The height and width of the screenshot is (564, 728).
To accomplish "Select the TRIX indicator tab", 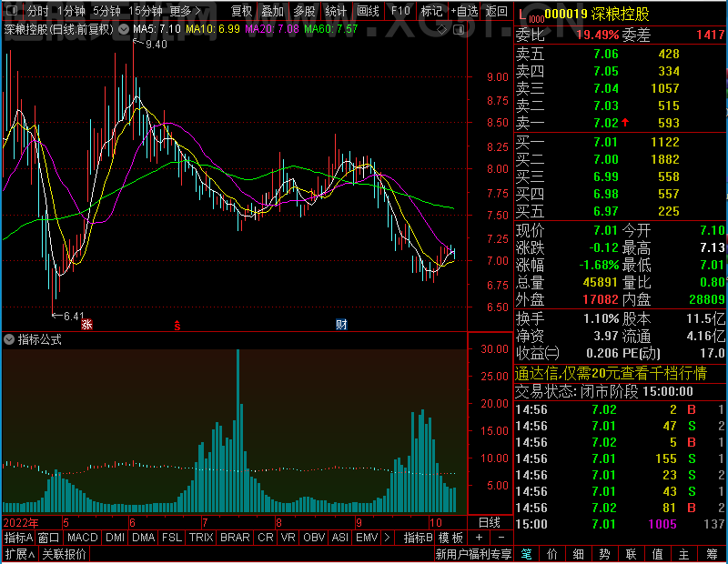I will pos(201,538).
